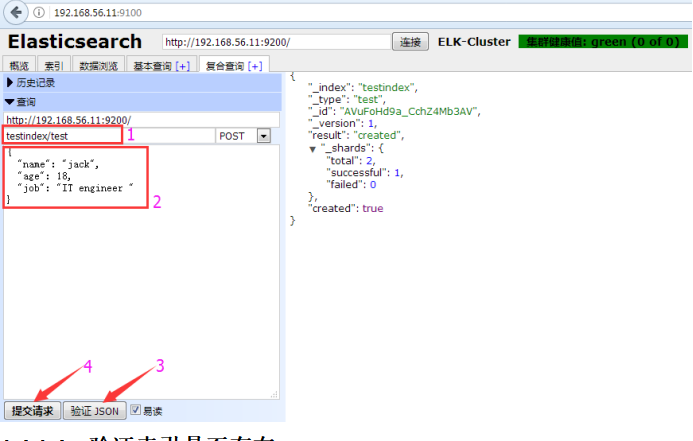Click the 连接 connect button
The height and width of the screenshot is (441, 693).
pos(410,42)
